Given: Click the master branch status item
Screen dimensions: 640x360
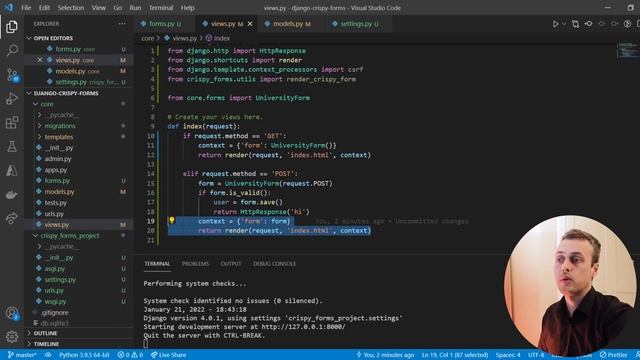Looking at the screenshot, I should pyautogui.click(x=22, y=355).
